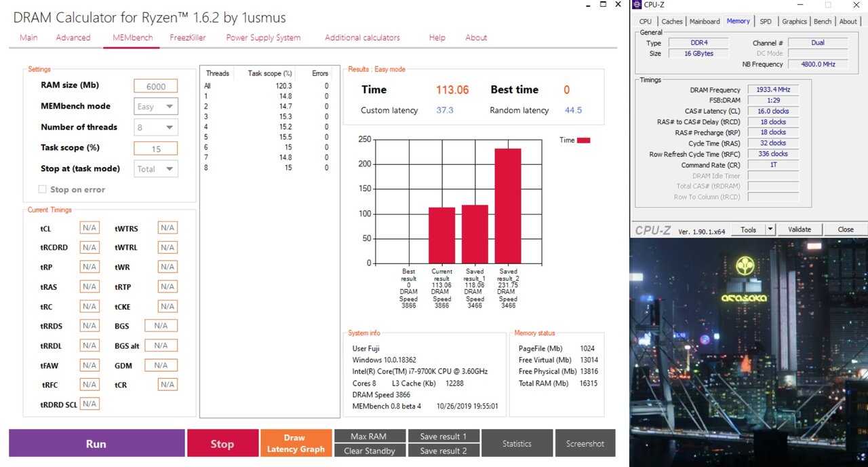
Task: Open the Stop at task mode dropdown
Action: pos(156,169)
